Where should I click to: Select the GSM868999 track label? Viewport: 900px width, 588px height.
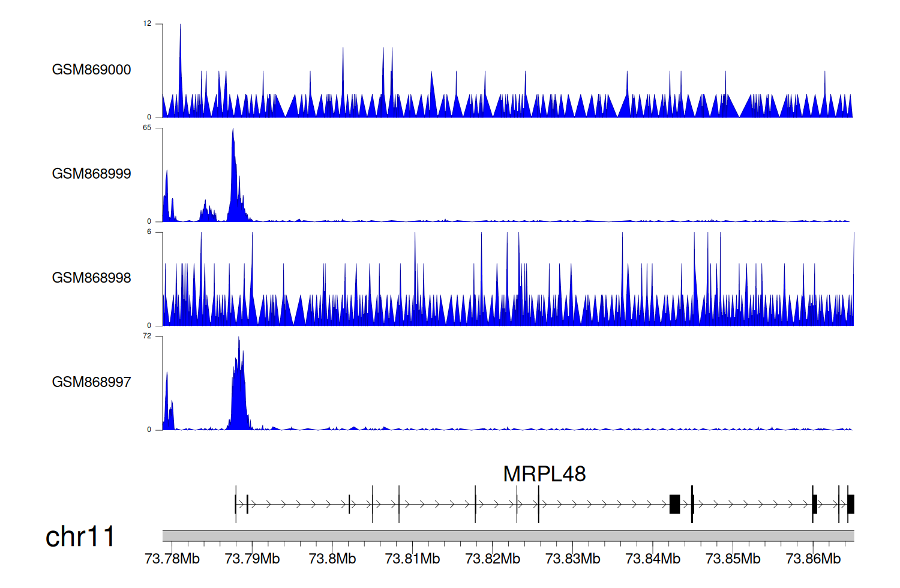point(91,174)
